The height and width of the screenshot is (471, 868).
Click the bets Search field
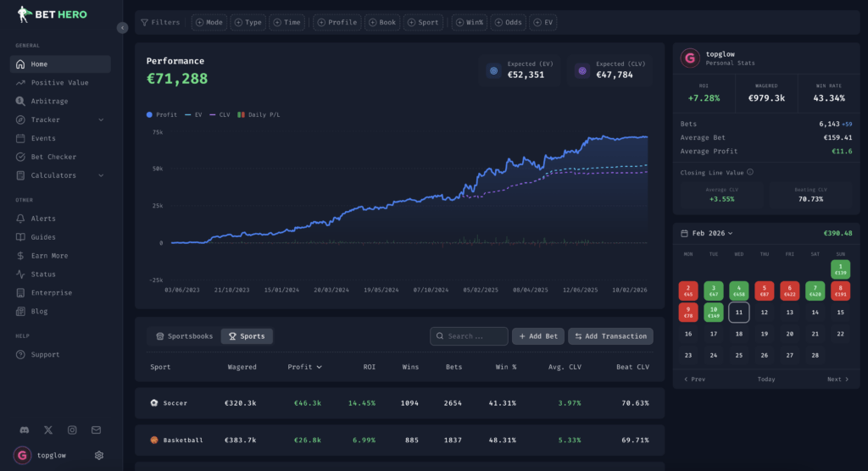coord(469,336)
